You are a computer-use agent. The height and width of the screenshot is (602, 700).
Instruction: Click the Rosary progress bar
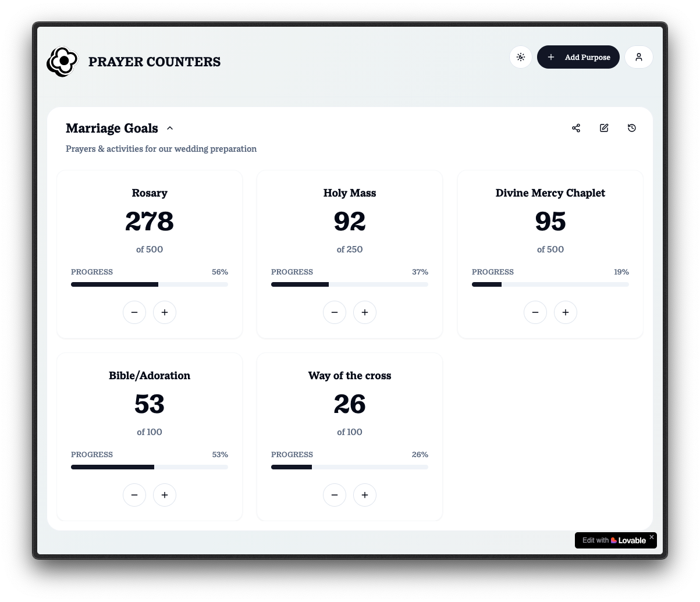pyautogui.click(x=150, y=284)
